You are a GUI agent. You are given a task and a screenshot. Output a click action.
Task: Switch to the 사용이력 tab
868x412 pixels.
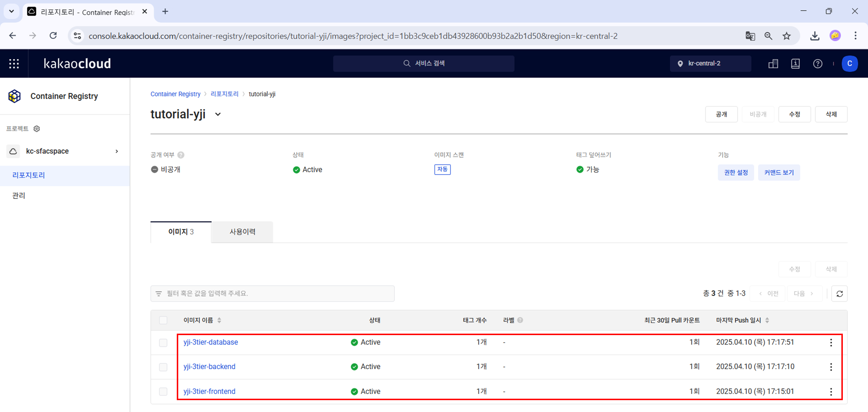tap(242, 232)
